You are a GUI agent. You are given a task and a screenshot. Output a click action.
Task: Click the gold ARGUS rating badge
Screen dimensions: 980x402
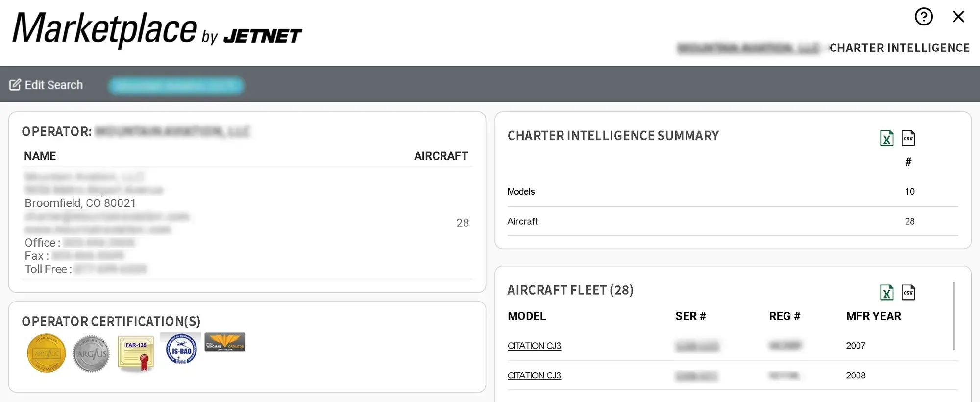click(x=46, y=353)
